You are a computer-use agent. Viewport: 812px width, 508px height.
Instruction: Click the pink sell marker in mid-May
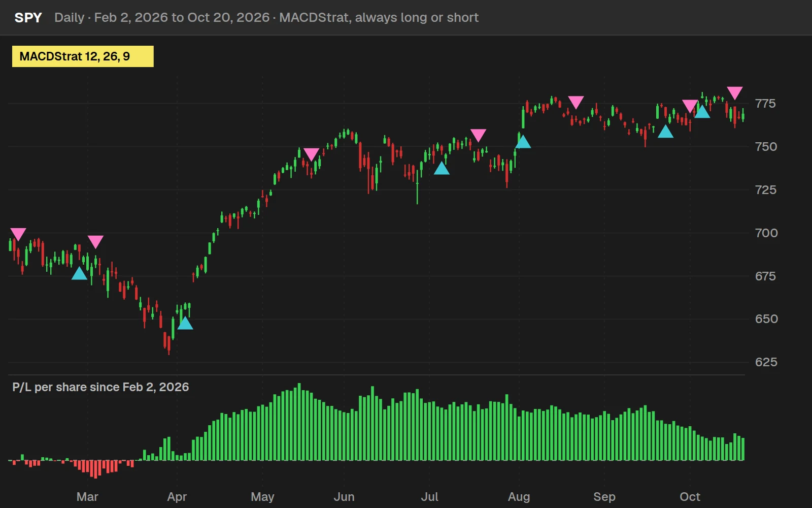[311, 154]
